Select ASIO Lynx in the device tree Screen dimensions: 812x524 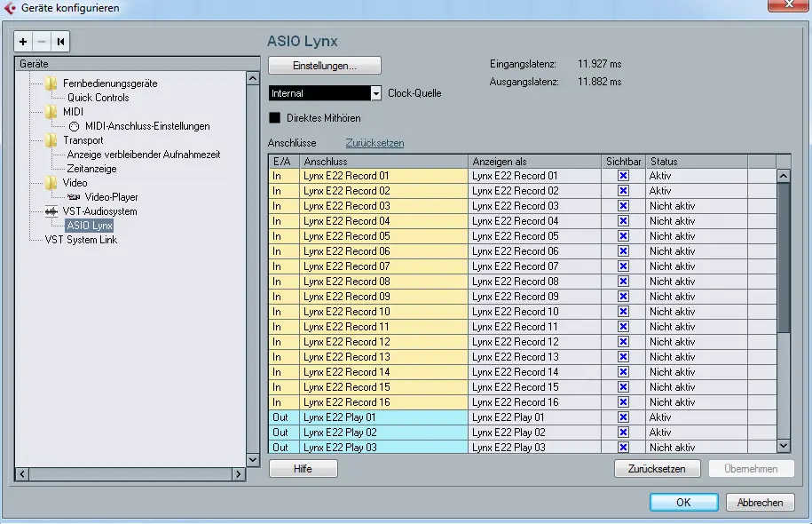90,226
